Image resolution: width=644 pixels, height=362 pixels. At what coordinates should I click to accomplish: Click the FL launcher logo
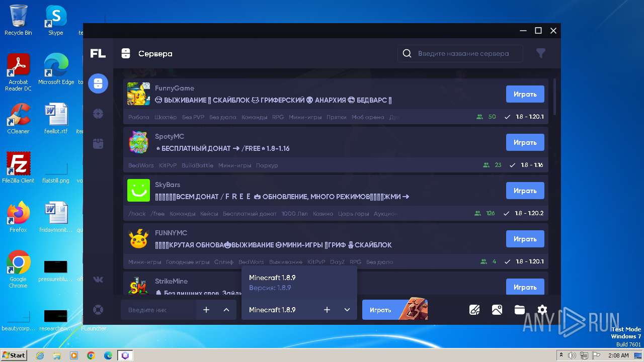98,53
